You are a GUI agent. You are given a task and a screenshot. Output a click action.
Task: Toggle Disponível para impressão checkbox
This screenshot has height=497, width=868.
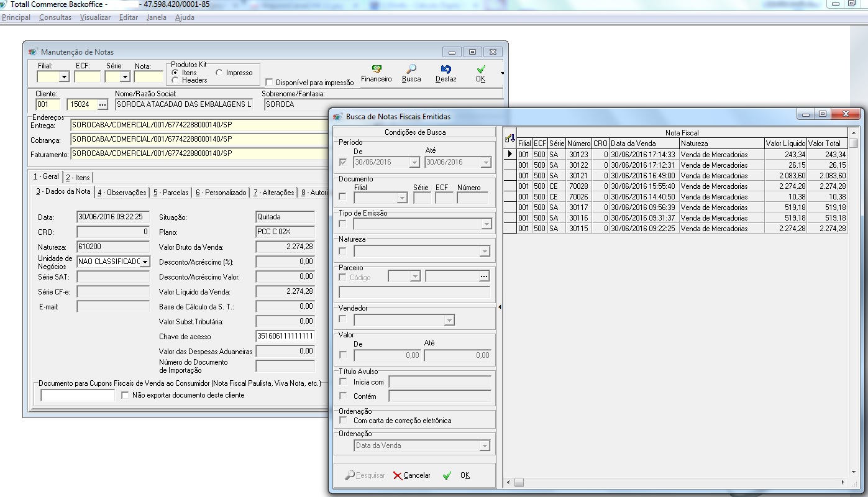pos(269,82)
